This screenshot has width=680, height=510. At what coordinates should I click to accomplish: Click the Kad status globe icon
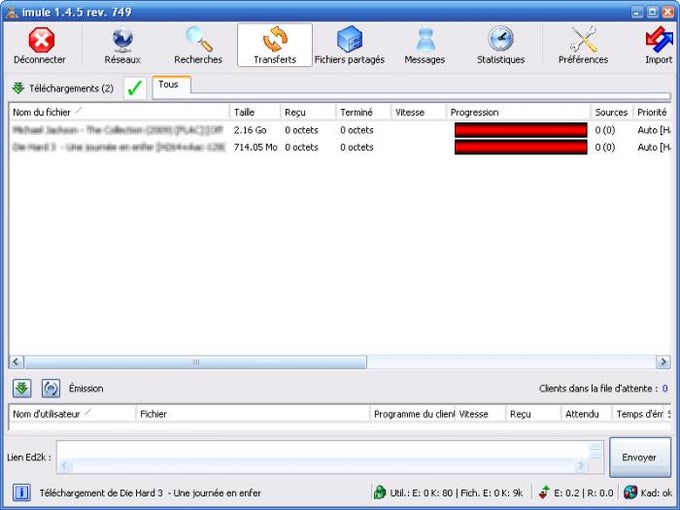(x=630, y=493)
